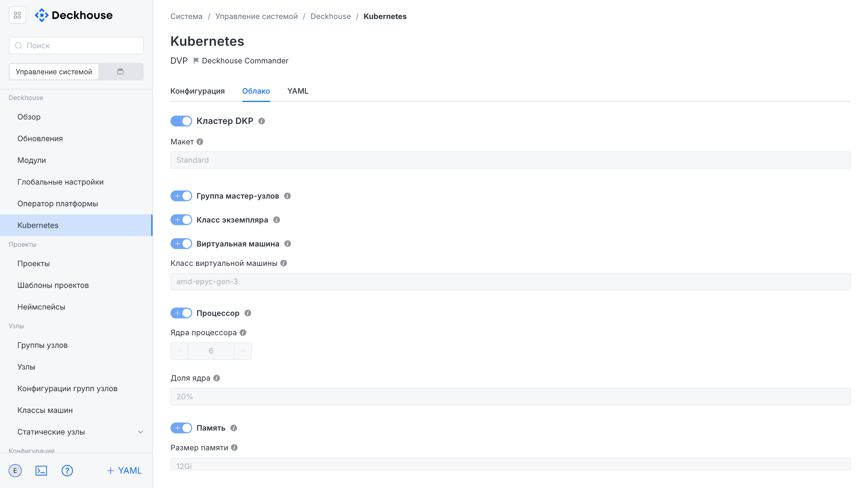This screenshot has width=868, height=488.
Task: Toggle the Процессор switch
Action: coord(181,313)
